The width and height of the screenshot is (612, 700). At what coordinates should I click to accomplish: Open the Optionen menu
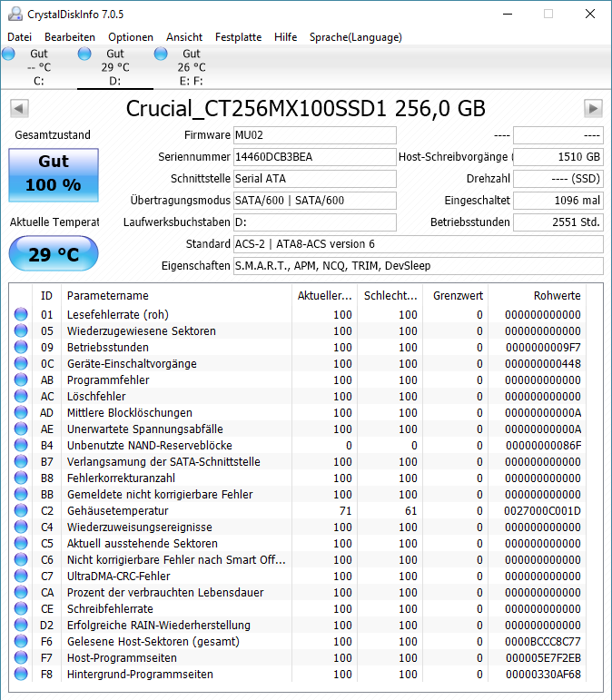(131, 37)
